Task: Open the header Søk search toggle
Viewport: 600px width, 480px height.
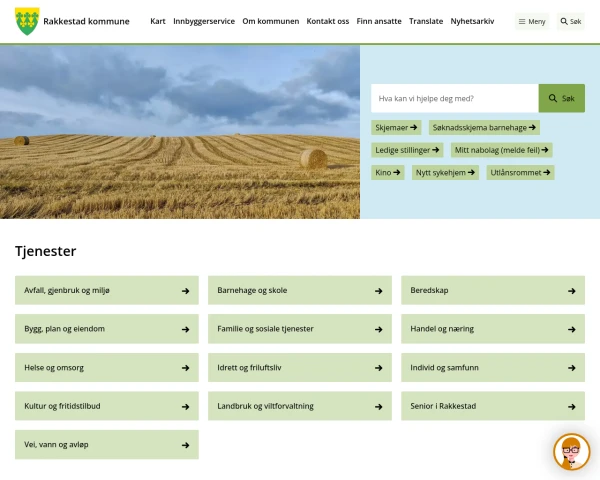Action: coord(570,21)
